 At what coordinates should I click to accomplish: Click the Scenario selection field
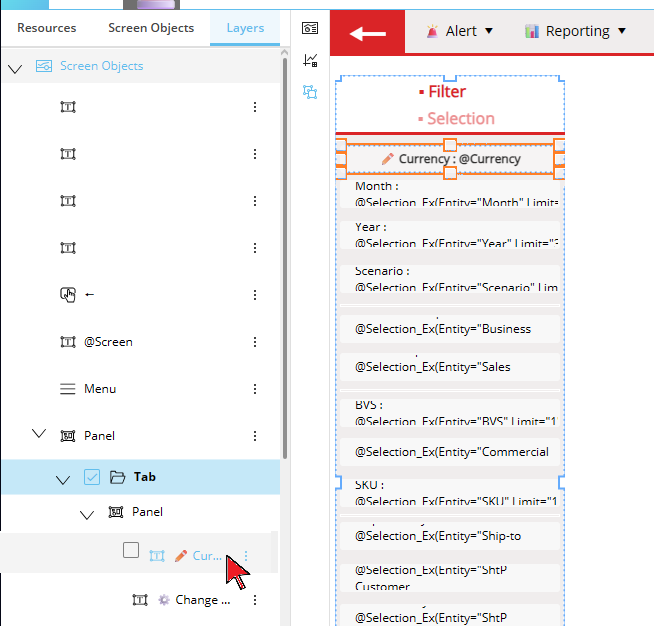click(x=450, y=279)
